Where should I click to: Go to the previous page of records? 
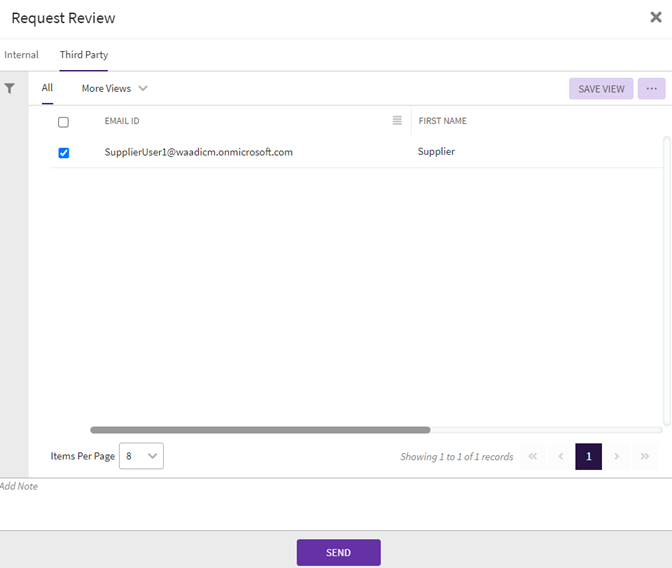(x=560, y=456)
